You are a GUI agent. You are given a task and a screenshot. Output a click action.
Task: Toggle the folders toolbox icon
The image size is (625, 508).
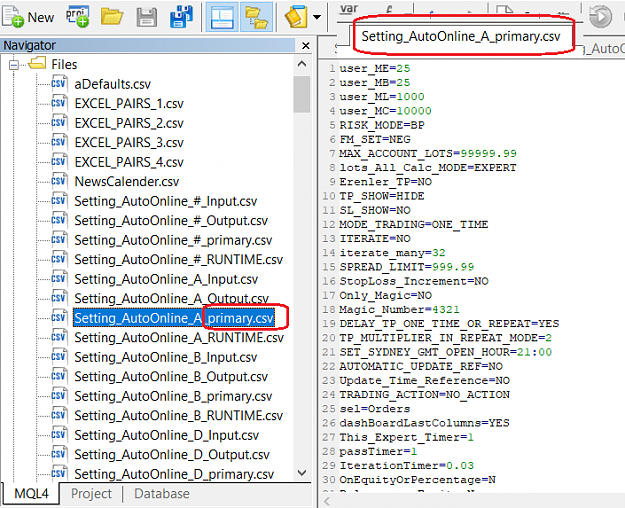(x=256, y=17)
